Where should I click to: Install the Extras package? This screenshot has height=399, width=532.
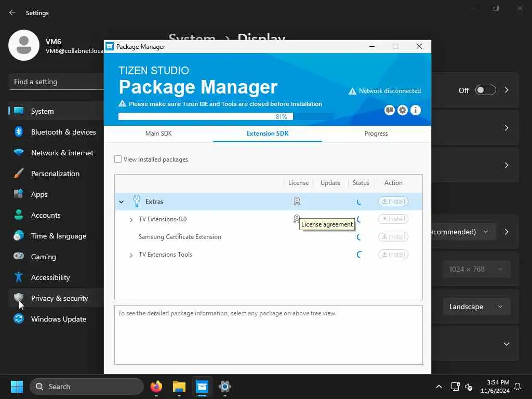pos(393,201)
